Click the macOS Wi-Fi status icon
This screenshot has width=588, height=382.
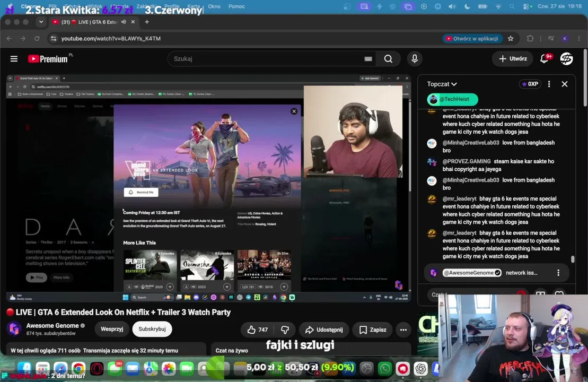click(x=498, y=6)
